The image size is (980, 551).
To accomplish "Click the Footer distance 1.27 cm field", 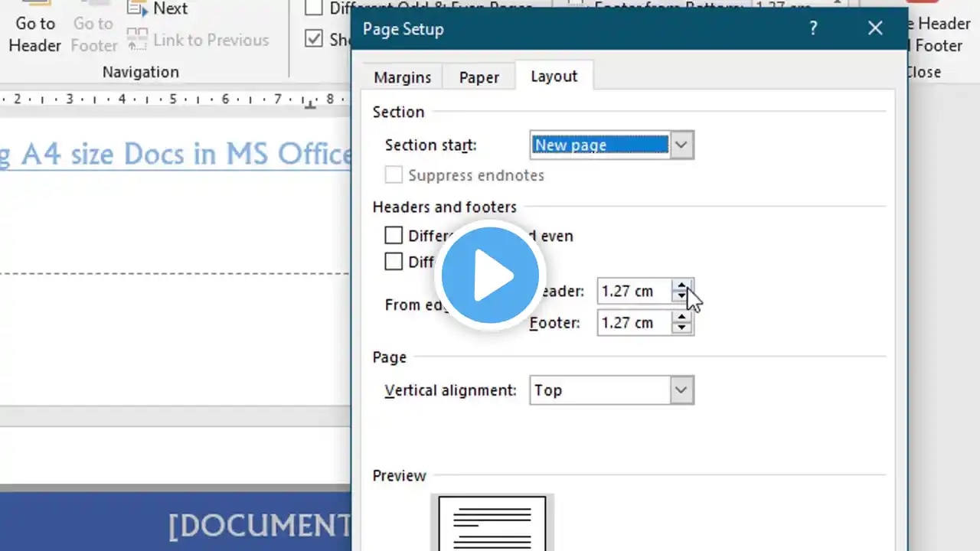I will tap(634, 323).
